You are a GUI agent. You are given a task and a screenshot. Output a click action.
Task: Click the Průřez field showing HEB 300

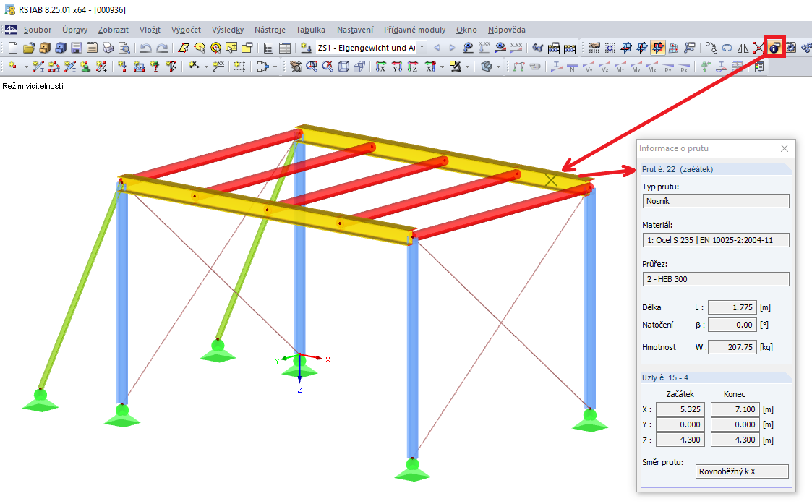pyautogui.click(x=716, y=278)
